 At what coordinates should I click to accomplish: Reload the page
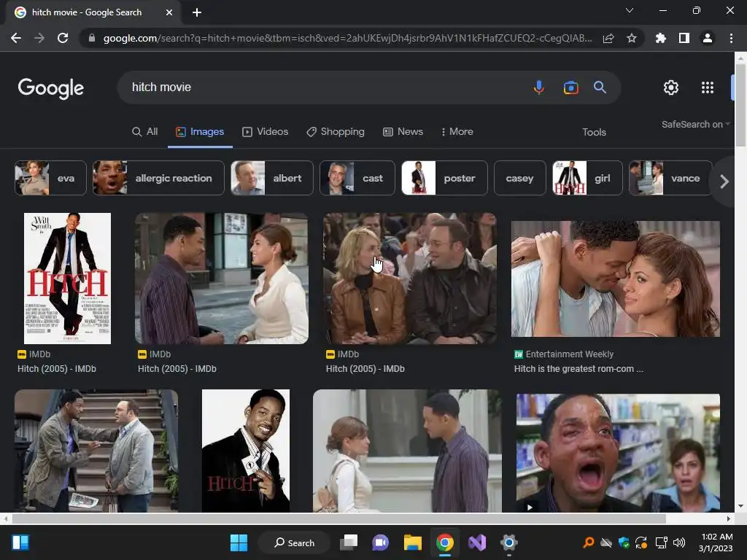point(63,38)
